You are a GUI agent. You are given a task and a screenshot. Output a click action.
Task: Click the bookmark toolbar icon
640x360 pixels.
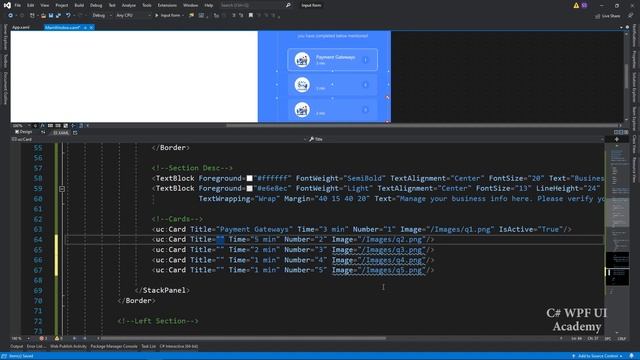click(251, 16)
